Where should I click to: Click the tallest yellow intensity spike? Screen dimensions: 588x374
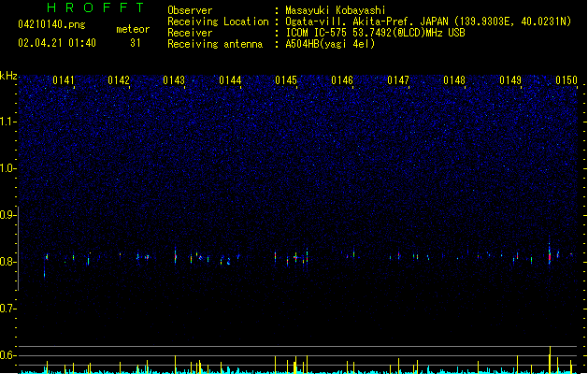point(550,359)
